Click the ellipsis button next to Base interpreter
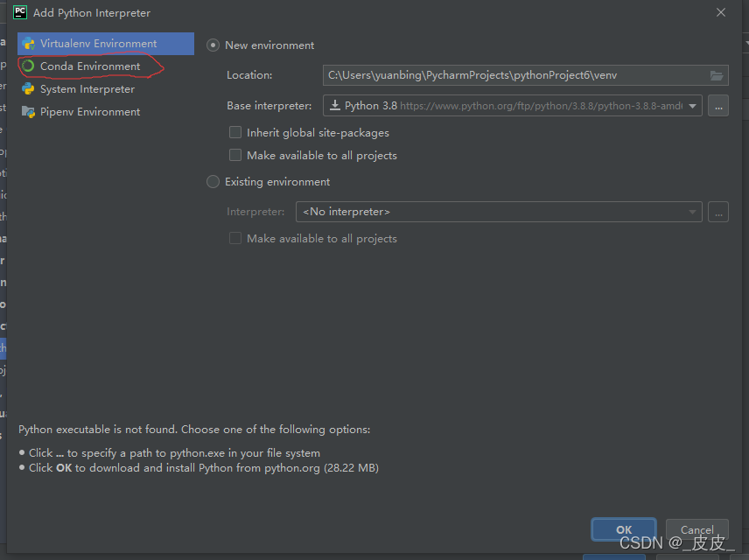The width and height of the screenshot is (749, 560). [718, 106]
